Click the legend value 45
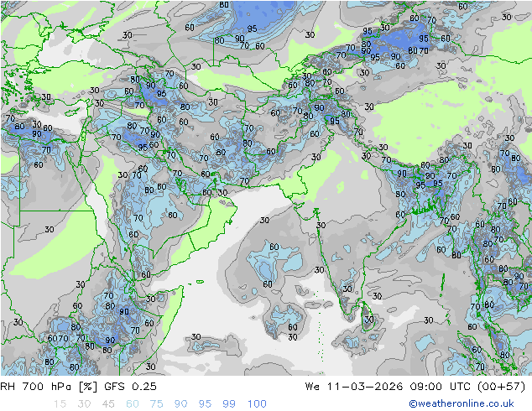 click(108, 404)
